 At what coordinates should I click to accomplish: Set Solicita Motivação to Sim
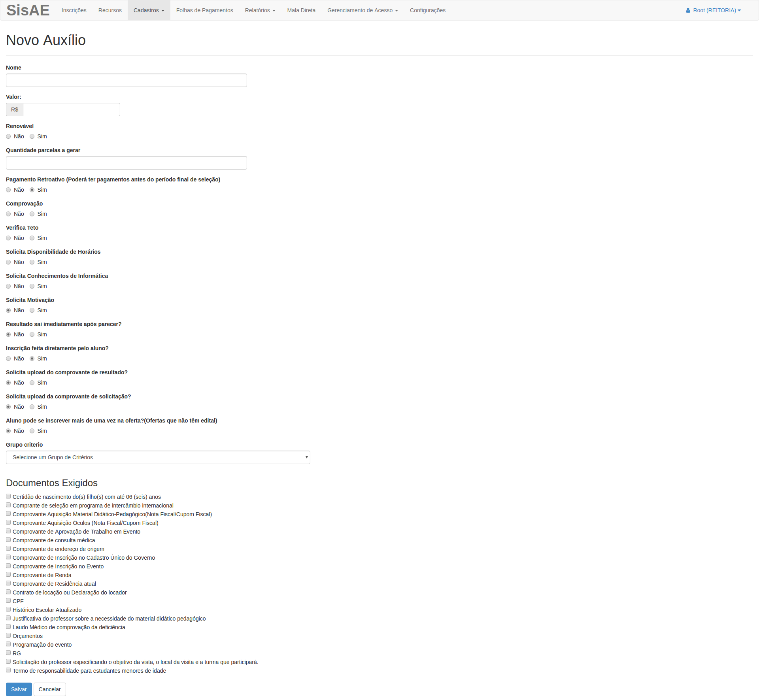point(32,310)
